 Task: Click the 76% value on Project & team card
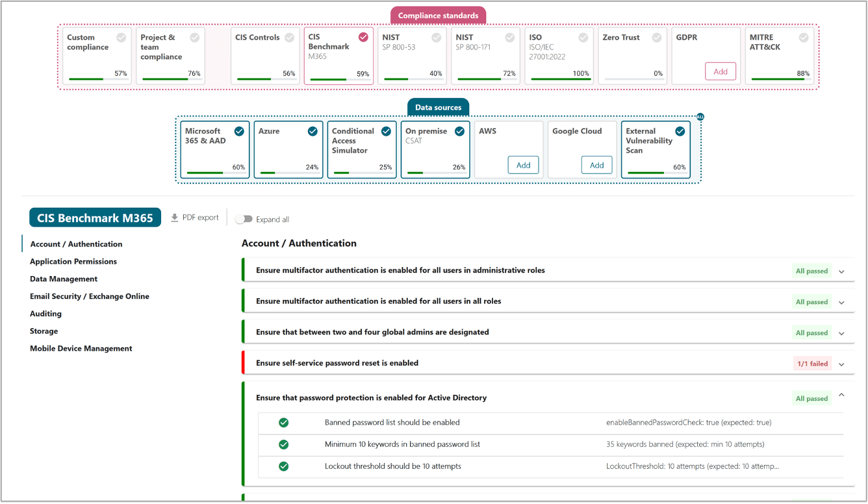pyautogui.click(x=194, y=73)
